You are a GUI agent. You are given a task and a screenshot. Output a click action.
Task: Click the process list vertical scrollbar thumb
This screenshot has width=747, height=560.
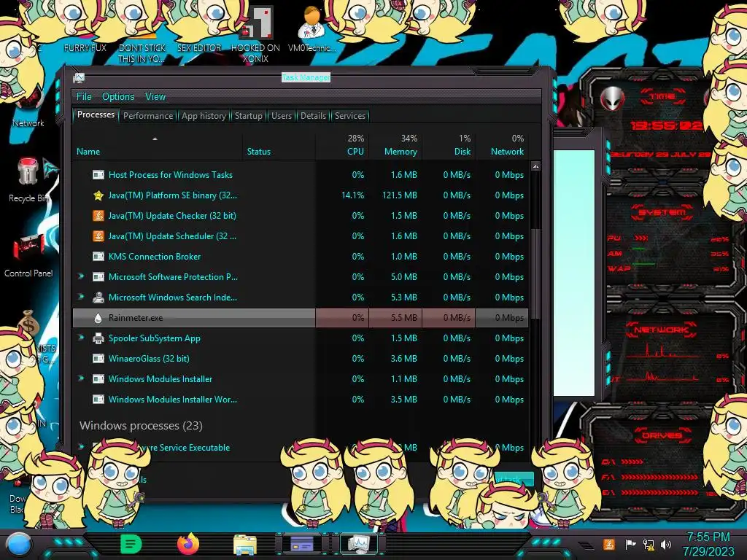click(535, 274)
